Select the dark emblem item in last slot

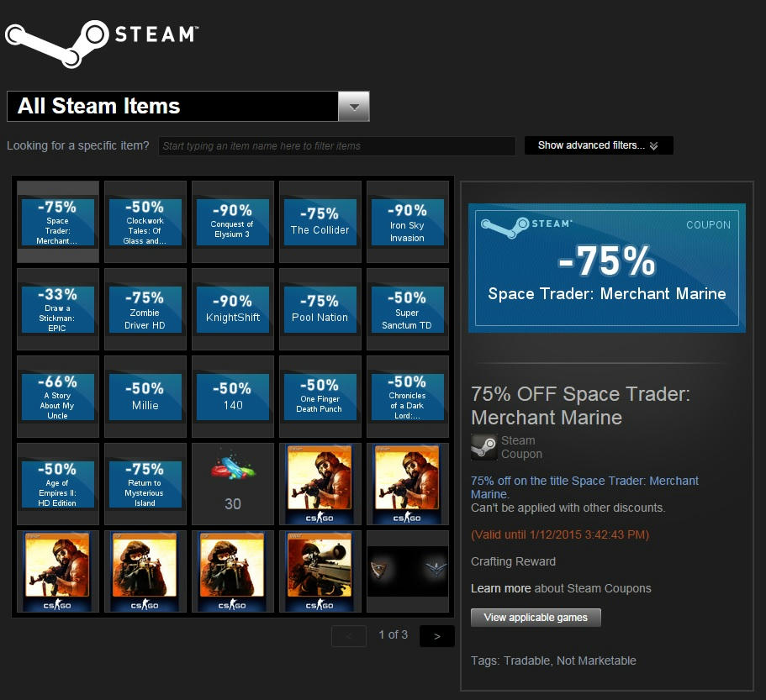[408, 571]
